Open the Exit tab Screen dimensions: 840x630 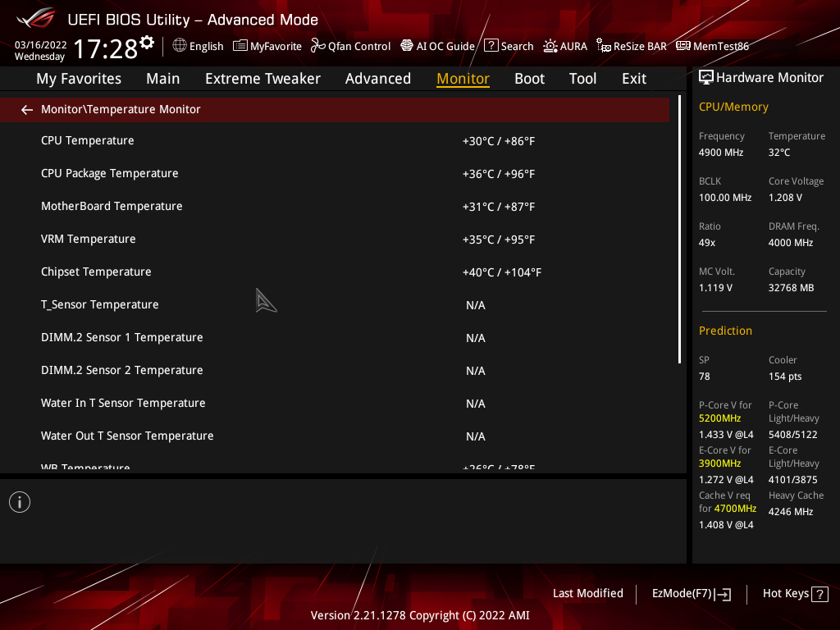pyautogui.click(x=634, y=79)
